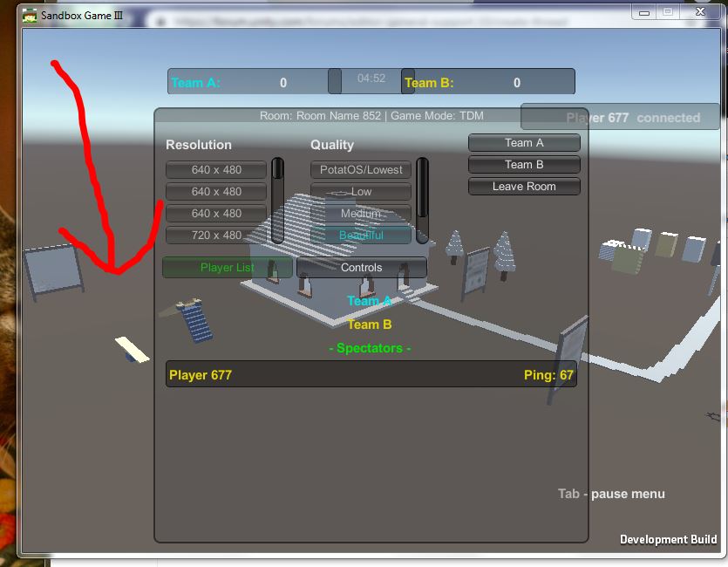Select the second 640 x 480 resolution option

[214, 191]
